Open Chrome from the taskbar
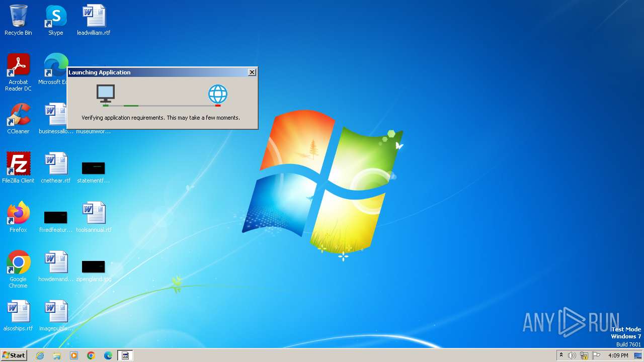Image resolution: width=644 pixels, height=362 pixels. point(91,355)
